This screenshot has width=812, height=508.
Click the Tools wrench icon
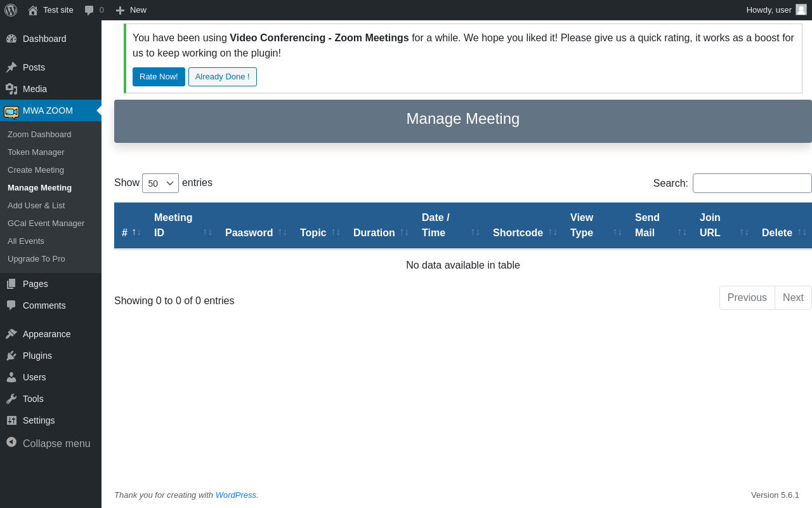tap(11, 399)
